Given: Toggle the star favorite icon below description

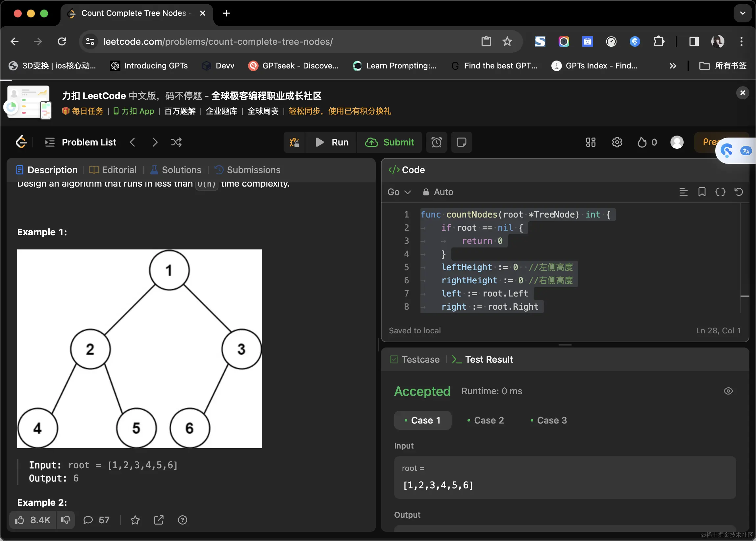Looking at the screenshot, I should [135, 520].
